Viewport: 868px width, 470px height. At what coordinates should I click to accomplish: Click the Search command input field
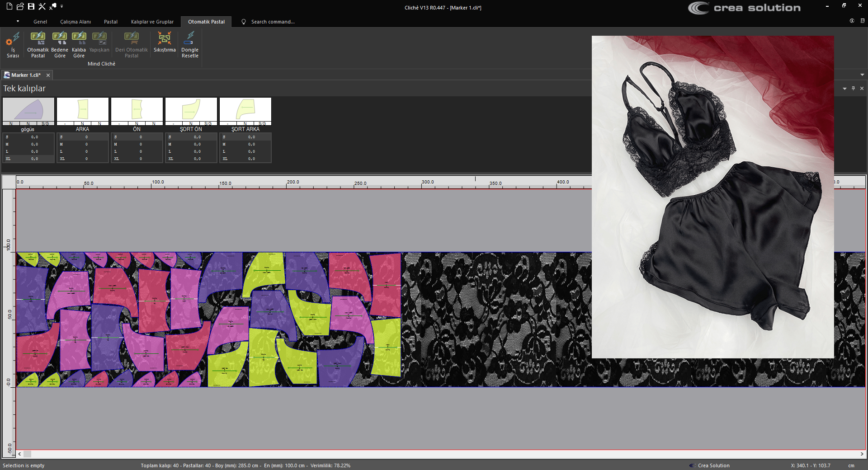[273, 22]
